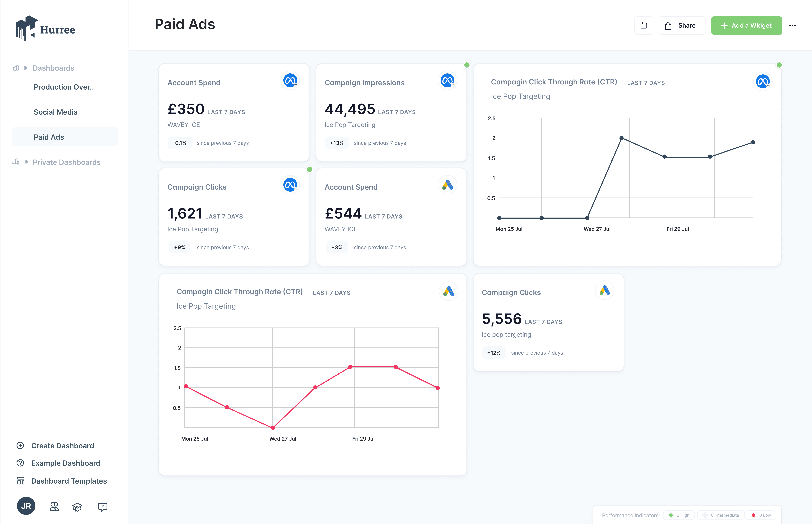Click Meta Ads icon on Campaign Impressions widget
The width and height of the screenshot is (812, 524).
[x=447, y=81]
